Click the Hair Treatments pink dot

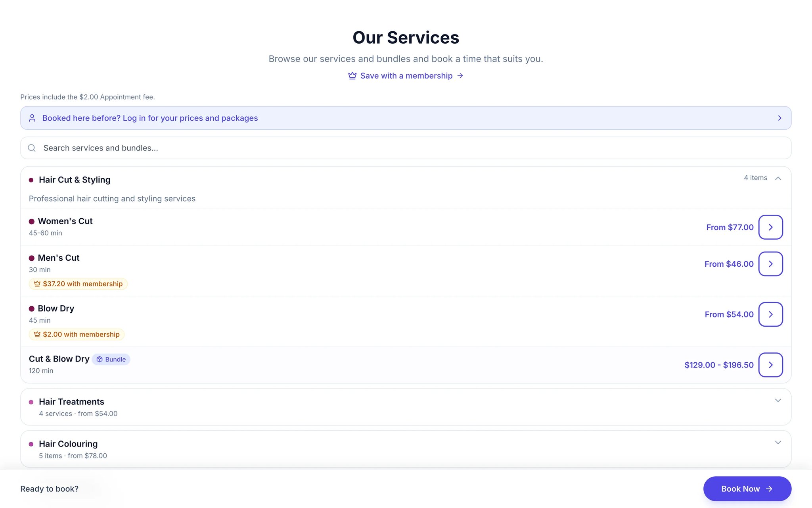[x=31, y=402]
